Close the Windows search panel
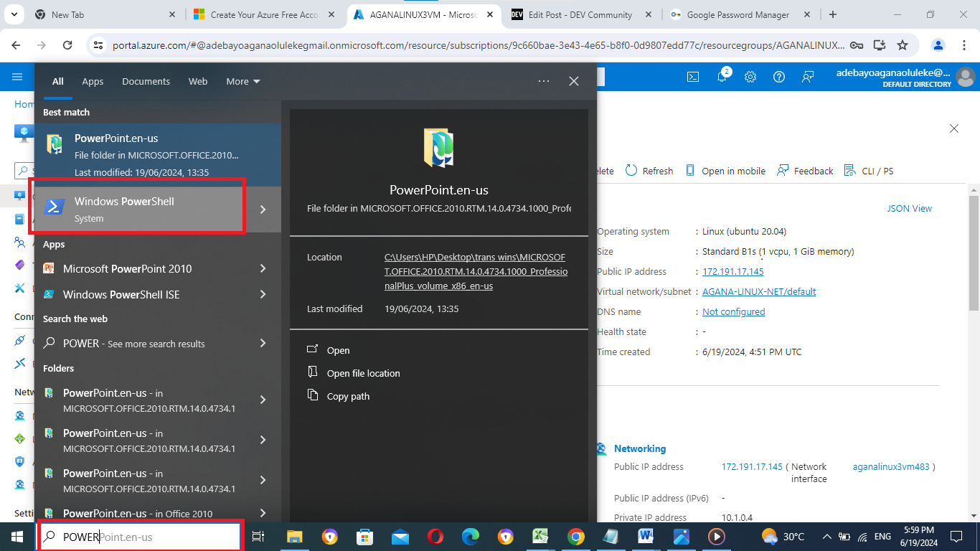980x551 pixels. 574,81
